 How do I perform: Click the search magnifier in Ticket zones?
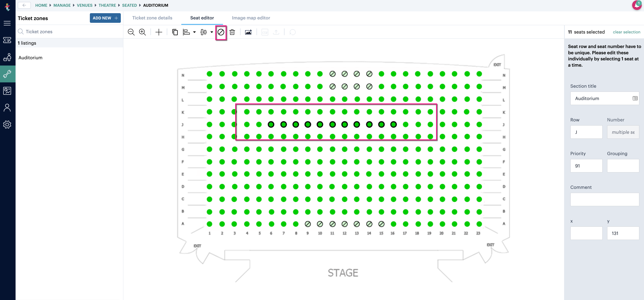[x=21, y=31]
